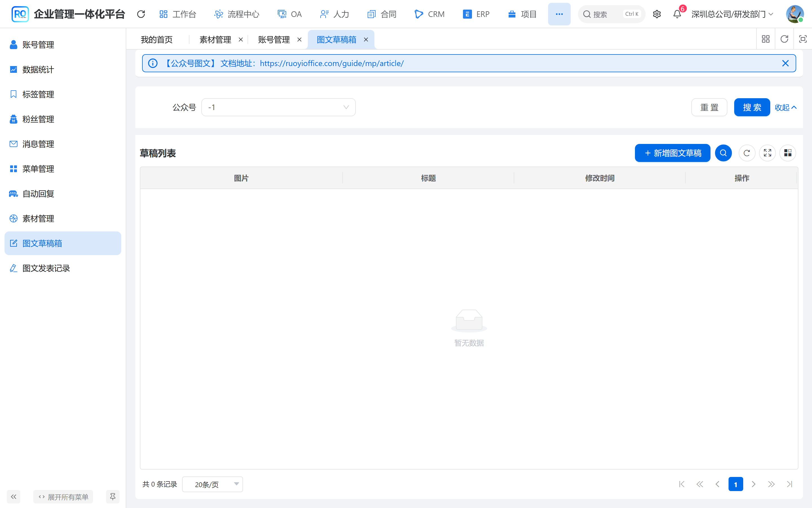Open the 流程中心 top menu
812x508 pixels.
[x=237, y=14]
